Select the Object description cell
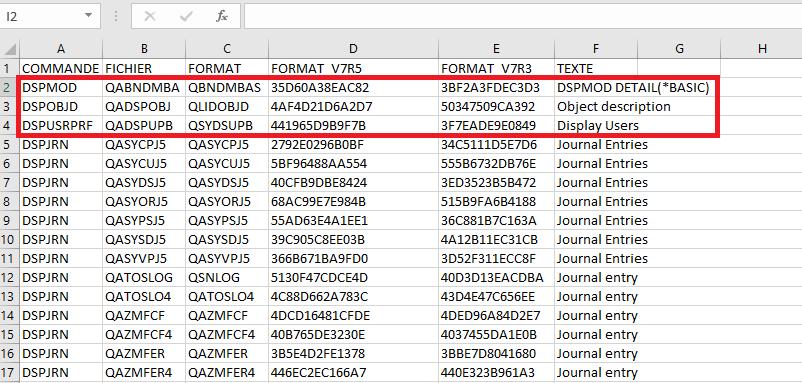802x383 pixels. pyautogui.click(x=614, y=106)
